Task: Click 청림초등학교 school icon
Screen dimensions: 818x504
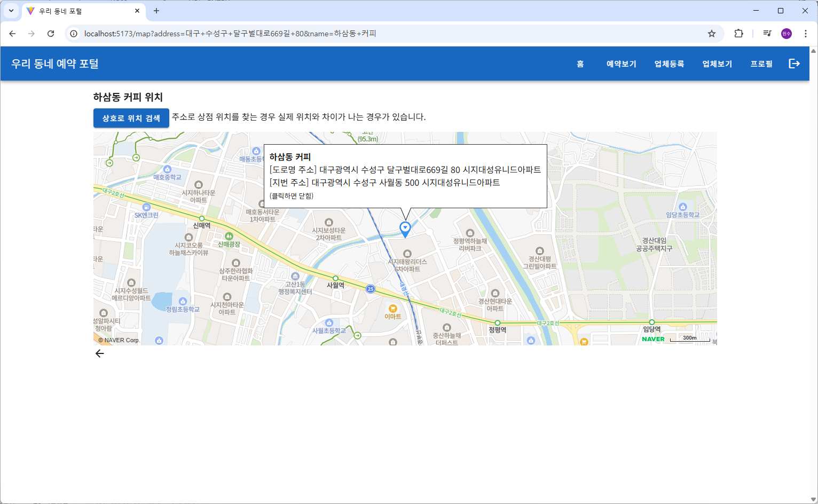Action: pyautogui.click(x=183, y=302)
